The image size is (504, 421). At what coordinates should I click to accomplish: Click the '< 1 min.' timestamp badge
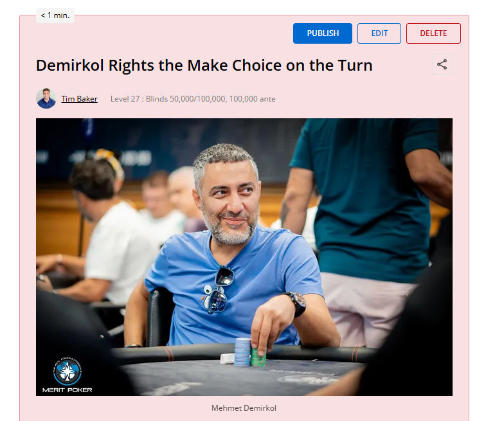tap(55, 15)
